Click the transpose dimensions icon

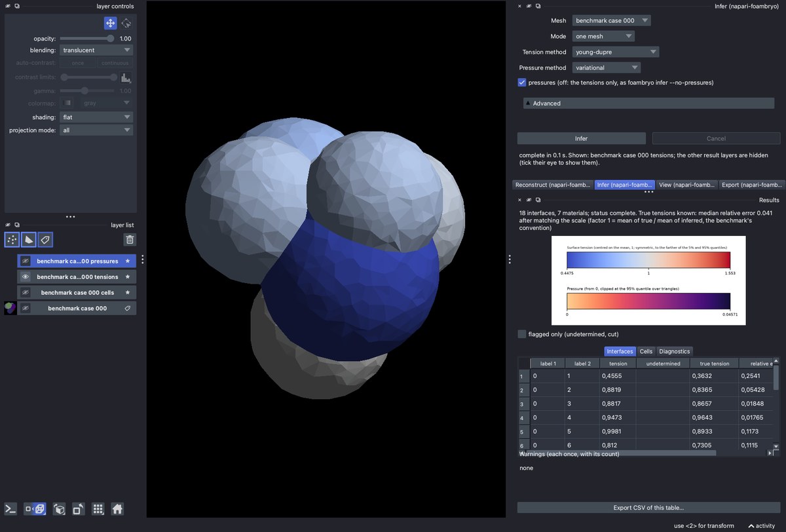tap(78, 509)
